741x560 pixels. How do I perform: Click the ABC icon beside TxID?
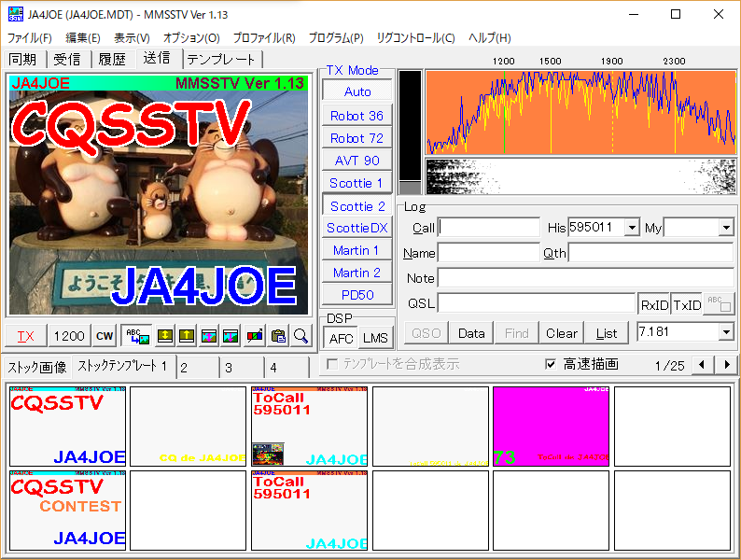point(719,304)
